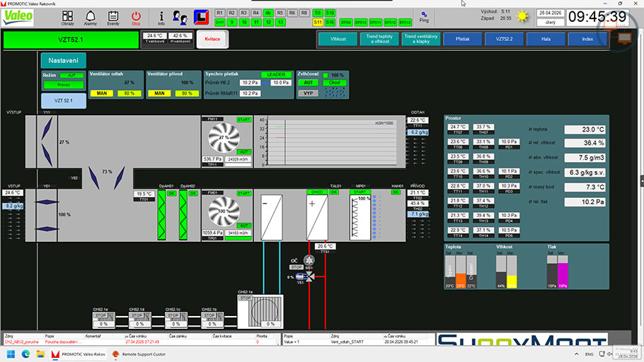
Task: Click the Ventilátor přívod 80 % setpoint field
Action: coord(187,93)
